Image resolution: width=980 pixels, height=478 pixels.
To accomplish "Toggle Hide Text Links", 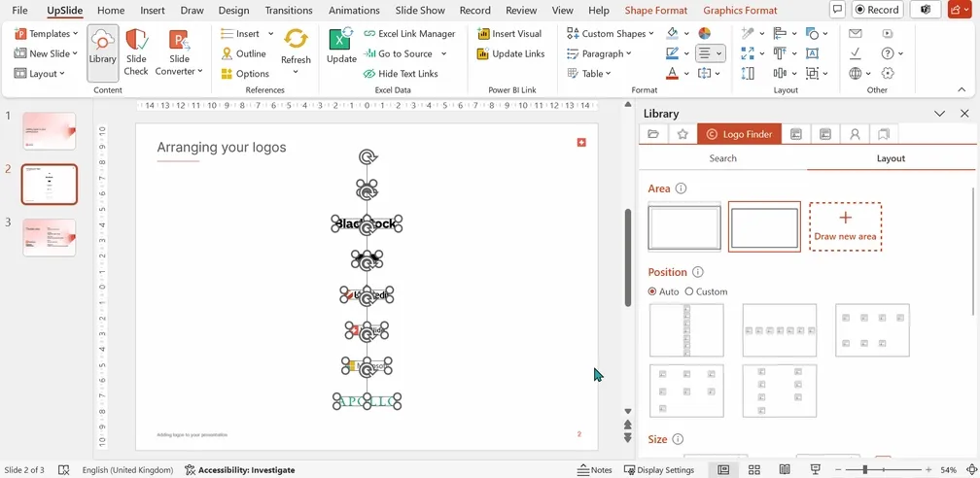I will pos(400,74).
